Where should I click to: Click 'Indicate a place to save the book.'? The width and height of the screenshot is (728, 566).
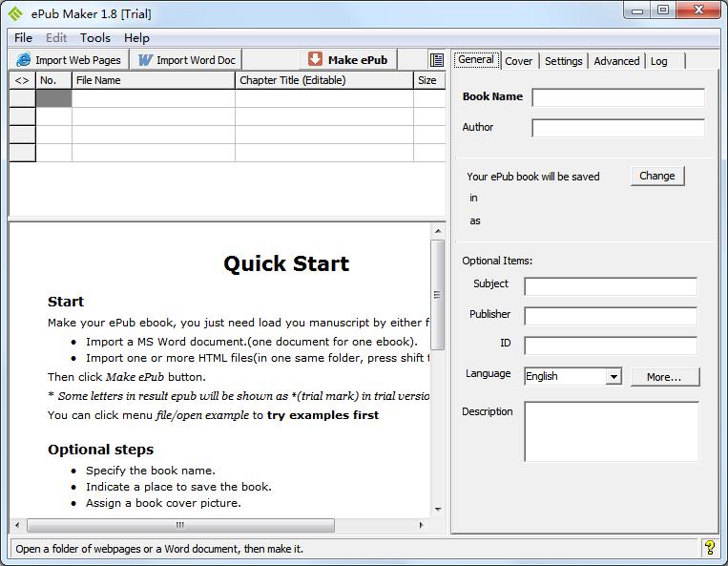(178, 487)
